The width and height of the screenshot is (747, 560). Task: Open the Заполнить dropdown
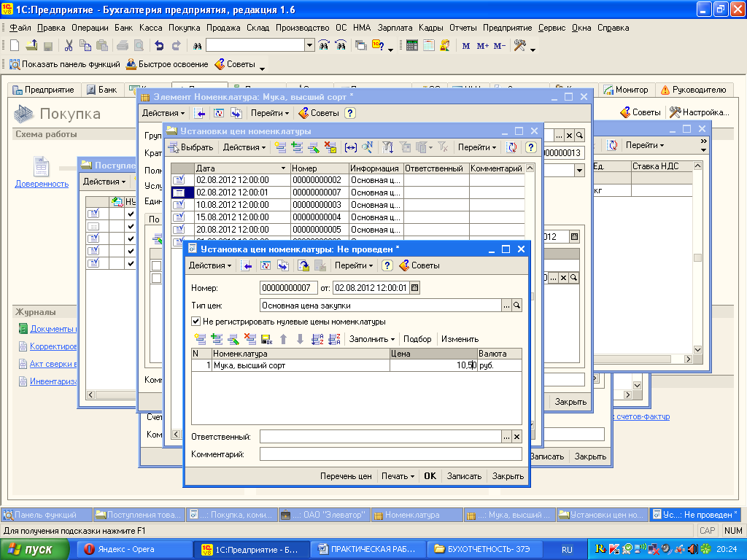(371, 339)
